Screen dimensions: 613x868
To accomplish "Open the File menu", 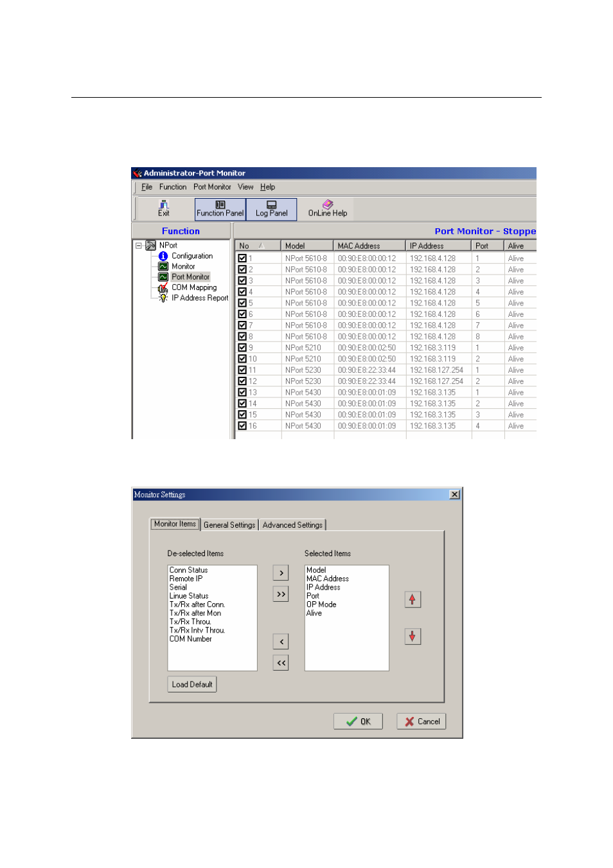I will pyautogui.click(x=147, y=187).
